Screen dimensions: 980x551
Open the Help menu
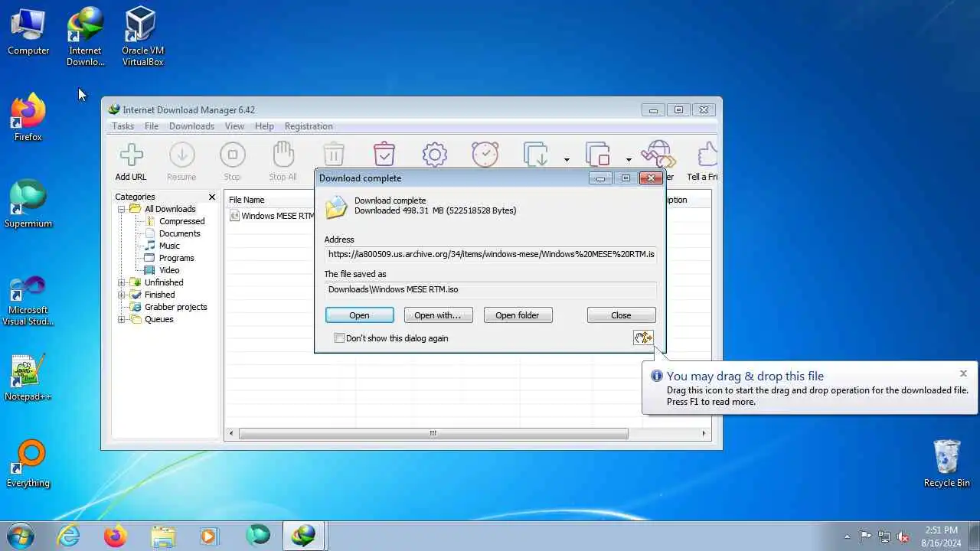264,126
